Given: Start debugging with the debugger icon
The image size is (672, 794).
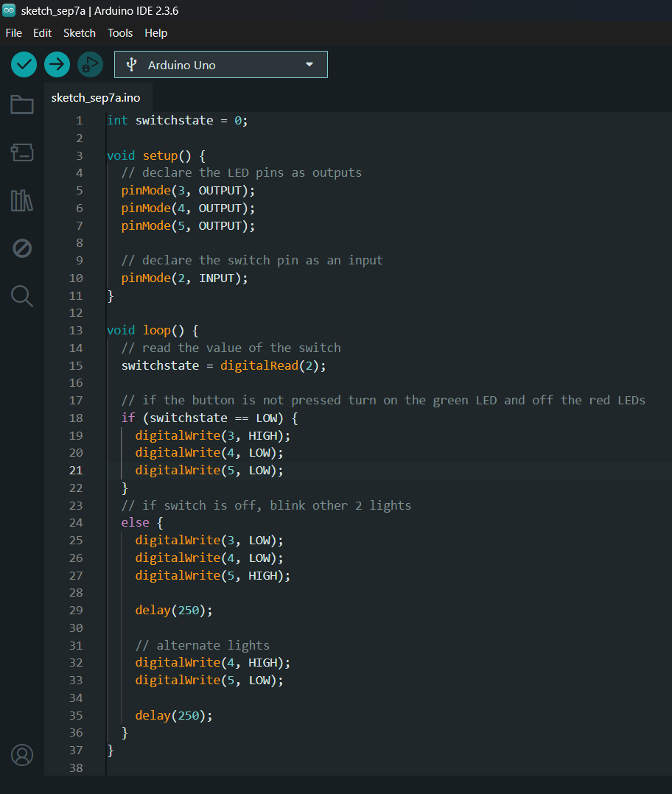Looking at the screenshot, I should coord(90,64).
